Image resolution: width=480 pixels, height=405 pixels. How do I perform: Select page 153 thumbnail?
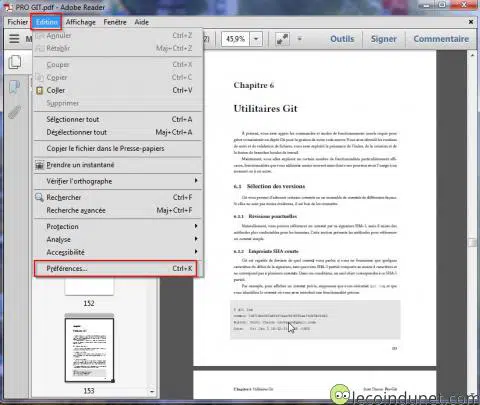point(89,350)
